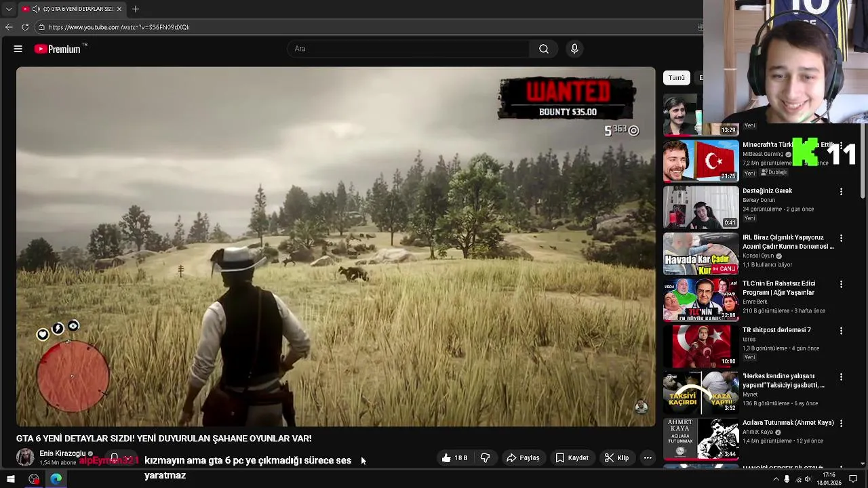The height and width of the screenshot is (488, 868).
Task: Dislike the video with thumbs down
Action: [x=485, y=458]
